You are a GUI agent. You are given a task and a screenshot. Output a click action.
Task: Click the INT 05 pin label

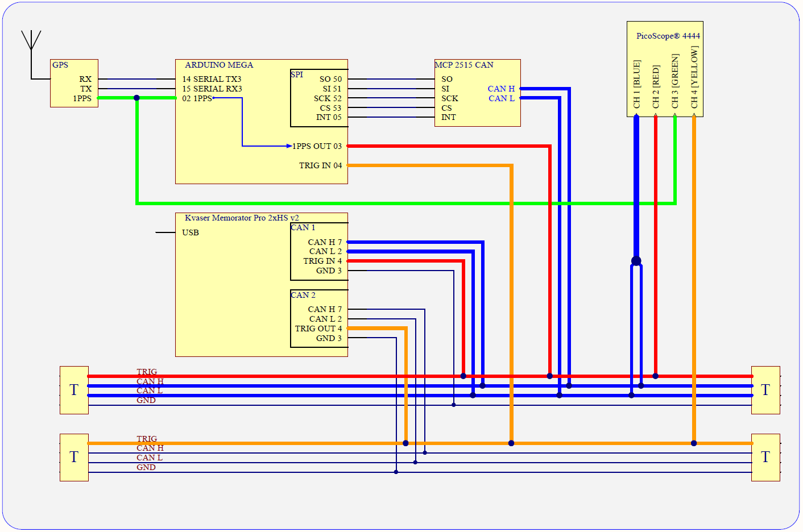(329, 117)
